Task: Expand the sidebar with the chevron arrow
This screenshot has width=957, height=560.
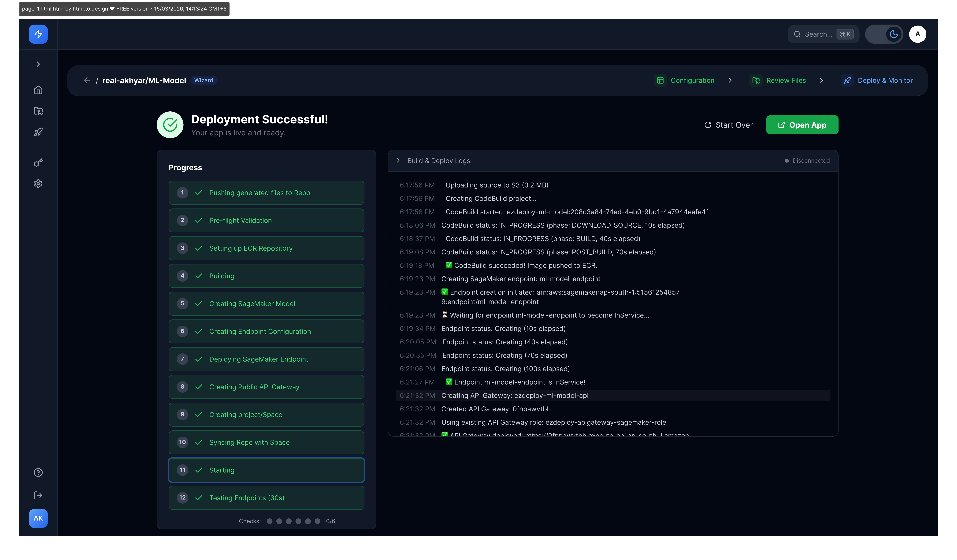Action: (x=38, y=64)
